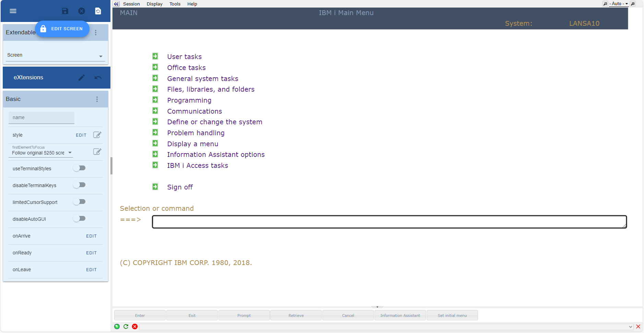The height and width of the screenshot is (333, 644).
Task: Click the save icon in the top bar
Action: pos(65,11)
